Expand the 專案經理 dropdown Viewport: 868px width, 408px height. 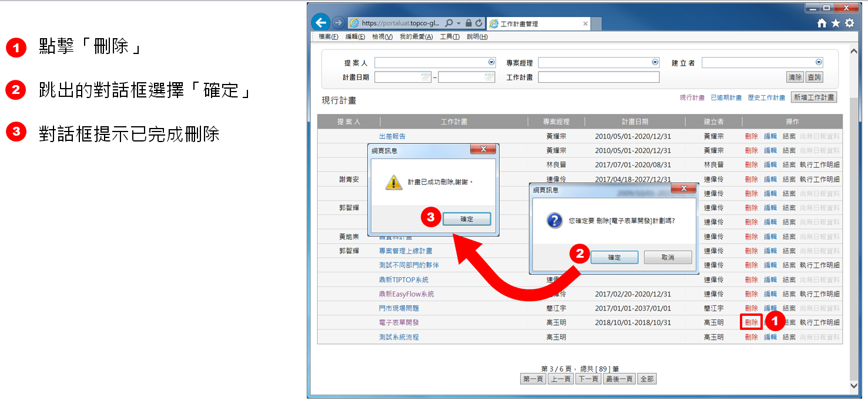655,63
